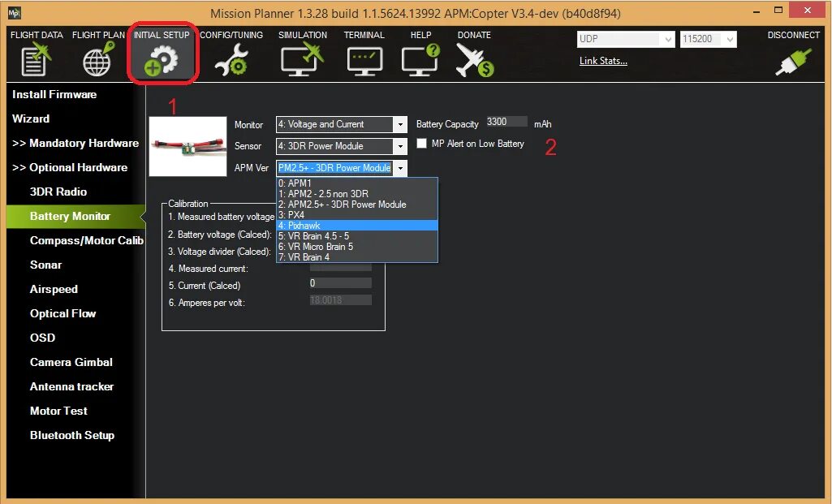Screen dimensions: 832x504
Task: Open the Flight Plan globe icon
Action: point(99,59)
